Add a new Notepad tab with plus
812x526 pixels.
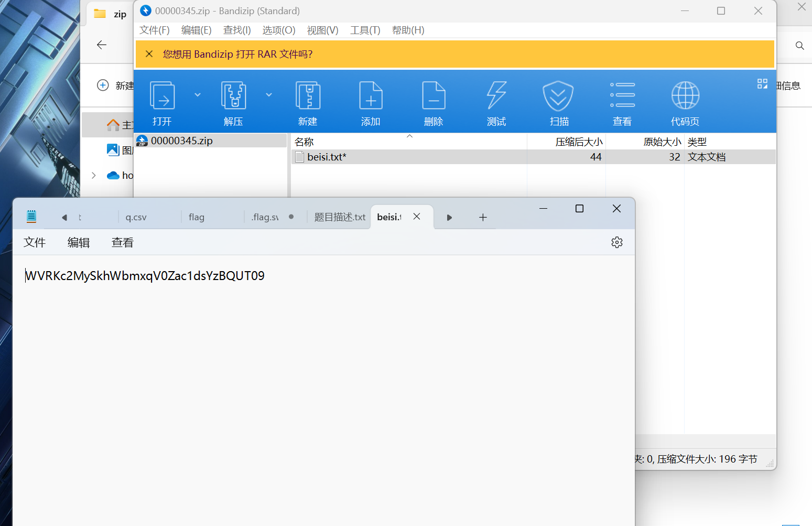(483, 217)
